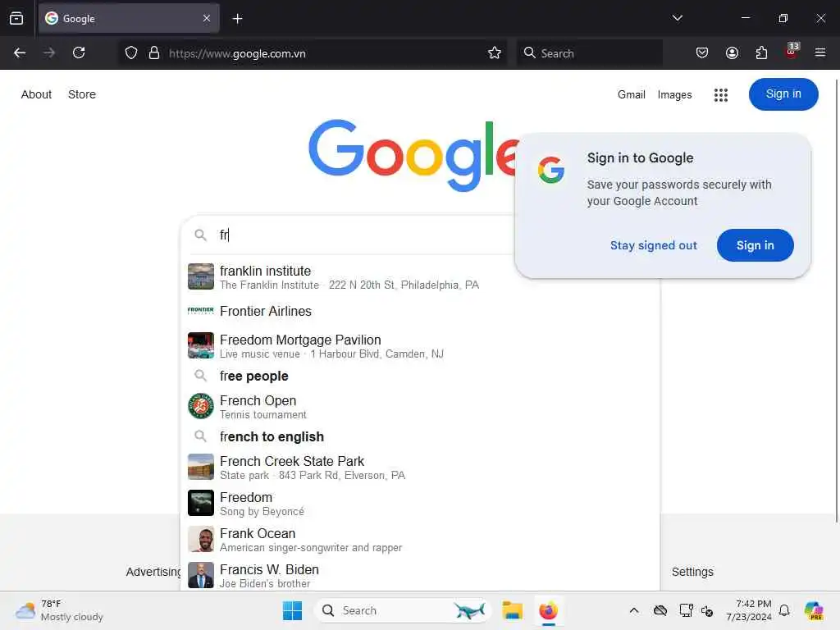Screen dimensions: 840x630
Task: Open File Explorer from the taskbar
Action: tap(512, 610)
